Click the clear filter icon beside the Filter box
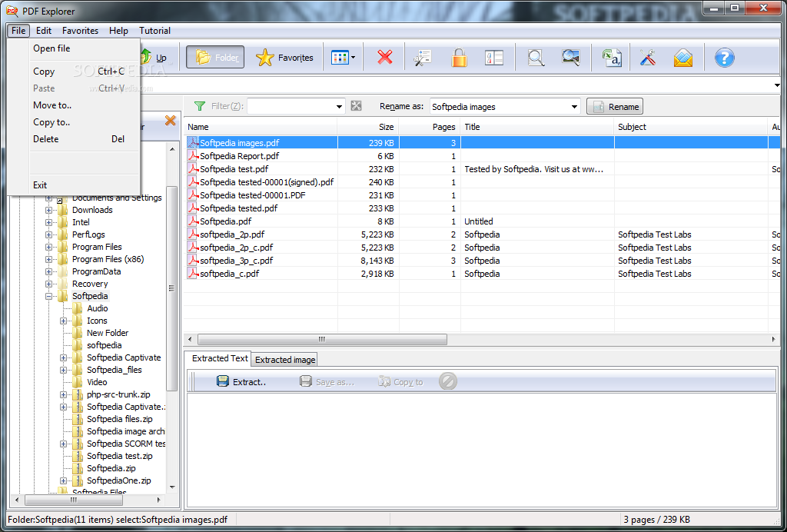 pos(357,106)
